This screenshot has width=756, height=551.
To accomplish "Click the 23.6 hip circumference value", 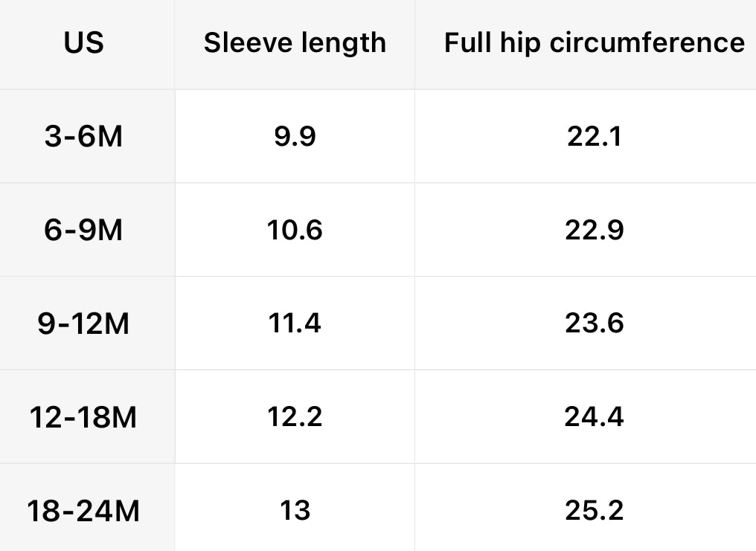I will [594, 324].
